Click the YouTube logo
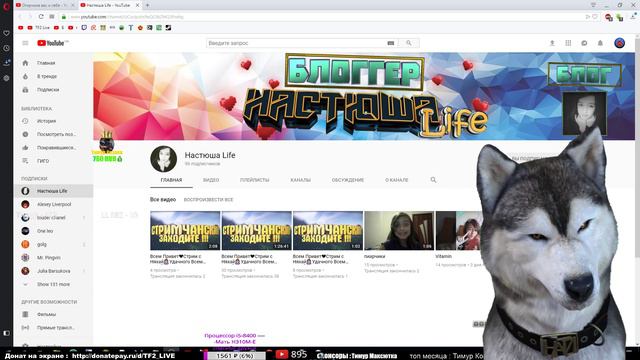Viewport: 640px width, 360px height. 52,43
